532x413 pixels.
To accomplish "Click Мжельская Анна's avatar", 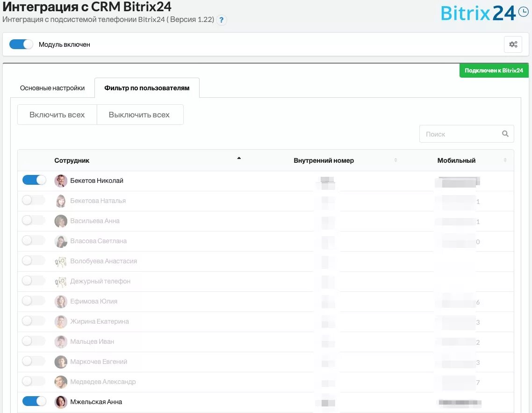I will pyautogui.click(x=61, y=402).
